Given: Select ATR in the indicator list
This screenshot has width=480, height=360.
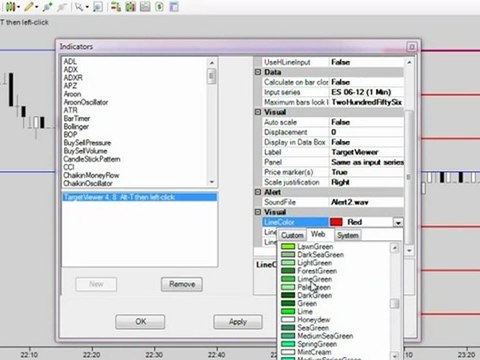Looking at the screenshot, I should (70, 110).
